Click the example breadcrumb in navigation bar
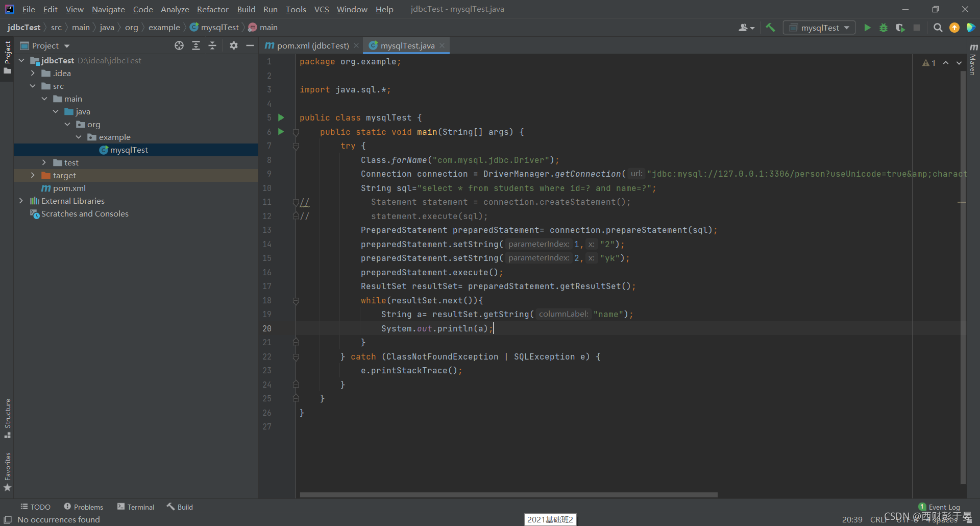Image resolution: width=980 pixels, height=526 pixels. click(164, 28)
